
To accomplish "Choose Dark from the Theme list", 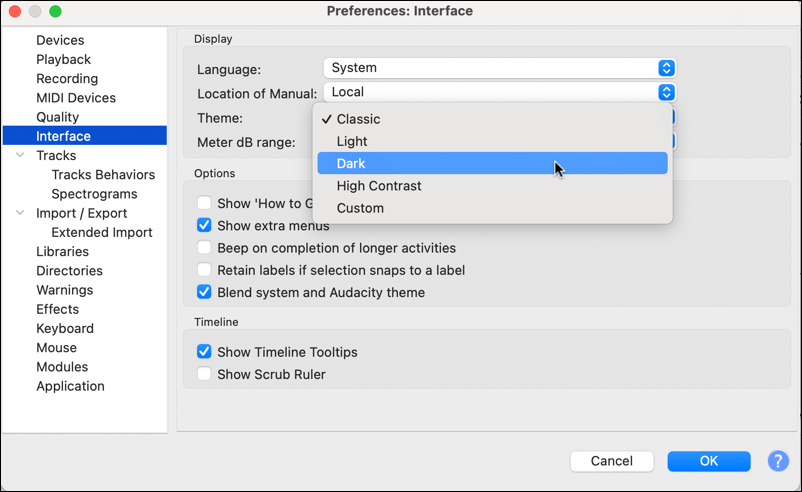I will coord(352,164).
